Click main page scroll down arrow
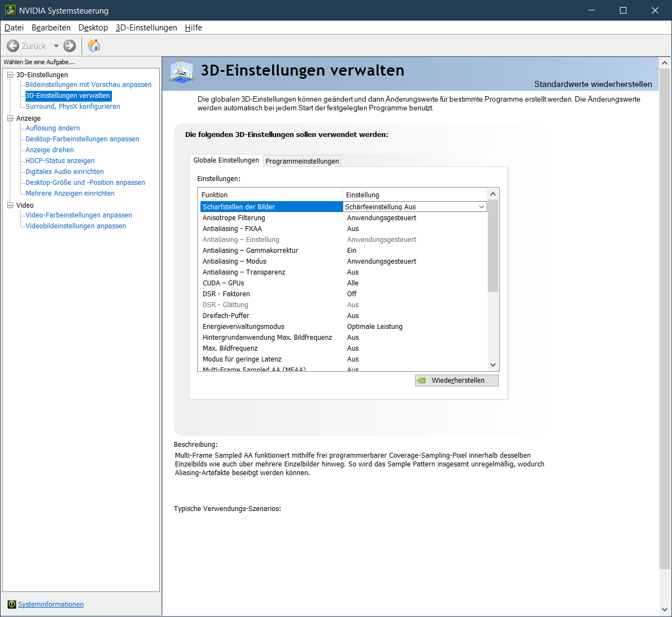 (664, 609)
